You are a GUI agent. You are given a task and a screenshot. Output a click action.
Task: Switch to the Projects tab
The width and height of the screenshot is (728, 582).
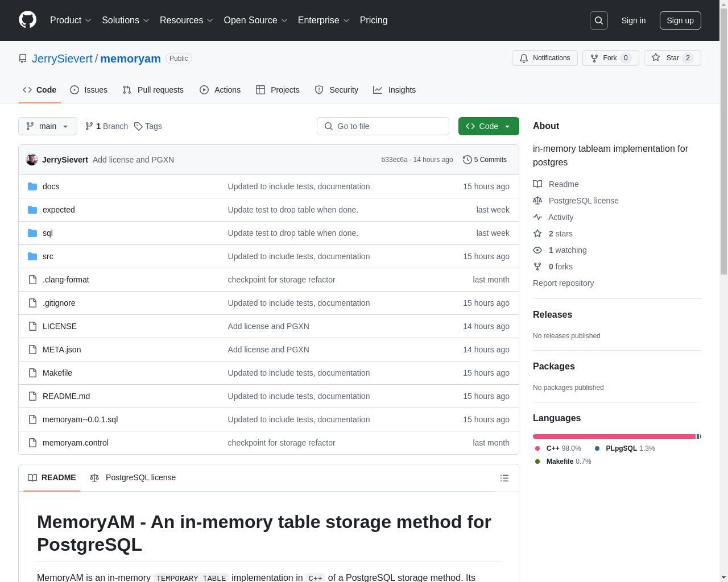tap(278, 90)
